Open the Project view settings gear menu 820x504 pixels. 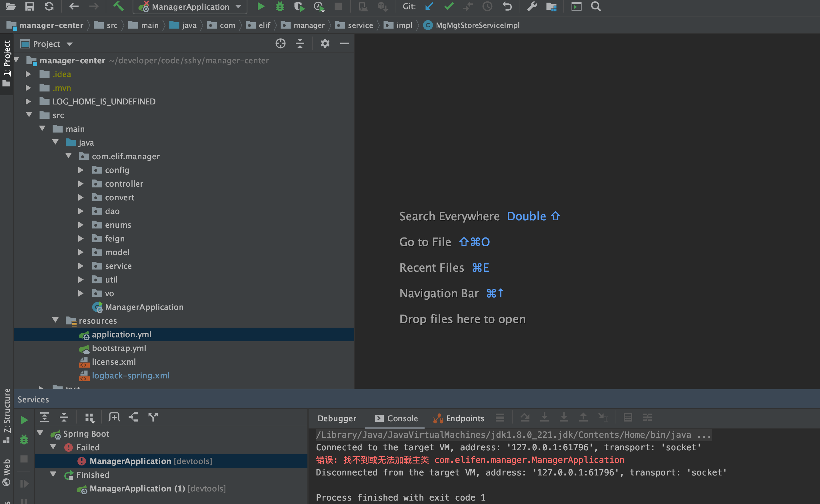point(325,43)
